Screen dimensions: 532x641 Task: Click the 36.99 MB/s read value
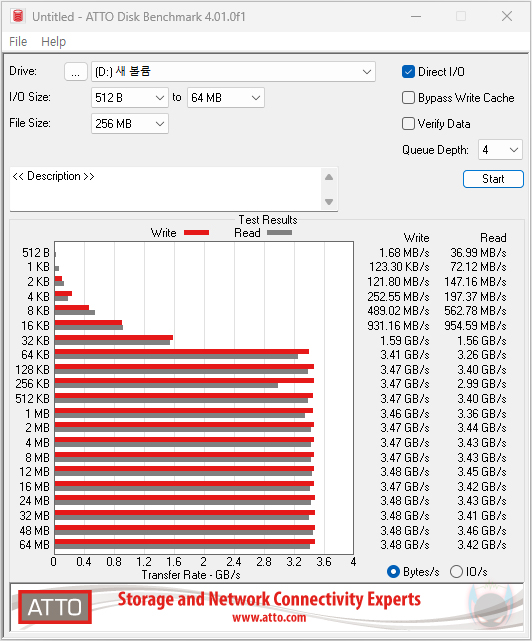[478, 253]
